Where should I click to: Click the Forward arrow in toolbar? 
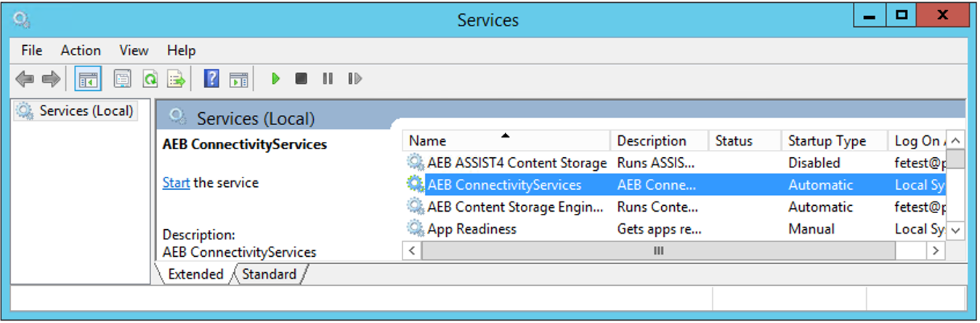tap(51, 79)
